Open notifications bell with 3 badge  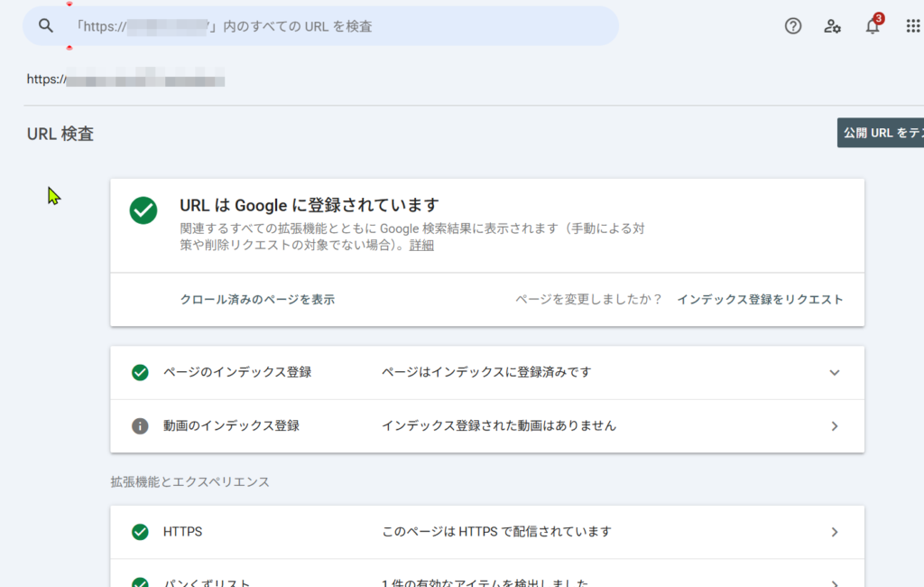tap(873, 25)
